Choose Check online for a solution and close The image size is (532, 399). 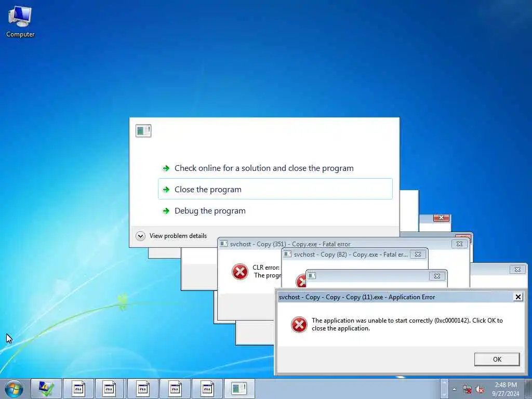click(264, 168)
